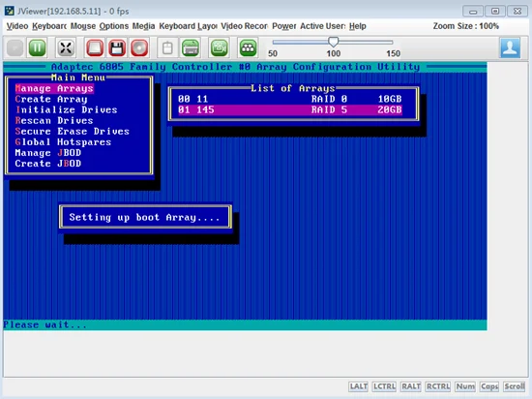Viewport: 532px width, 399px height.
Task: Click the Please wait status text
Action: tap(44, 324)
